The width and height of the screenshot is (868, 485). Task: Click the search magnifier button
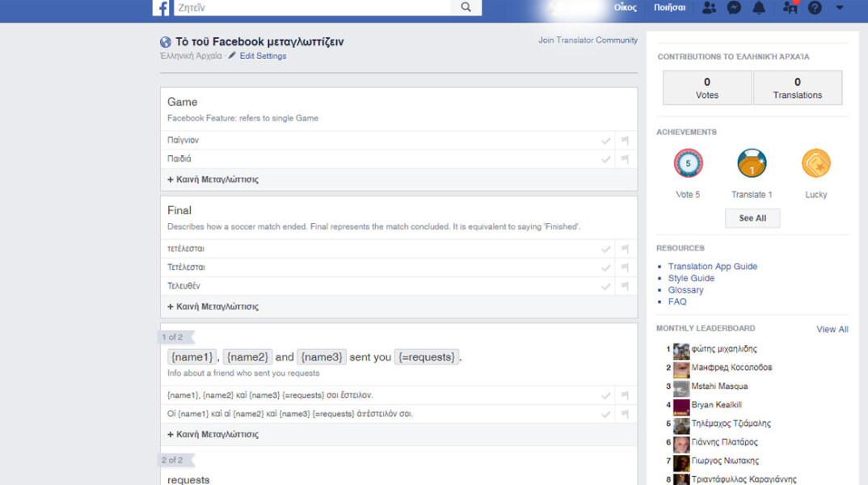tap(466, 7)
